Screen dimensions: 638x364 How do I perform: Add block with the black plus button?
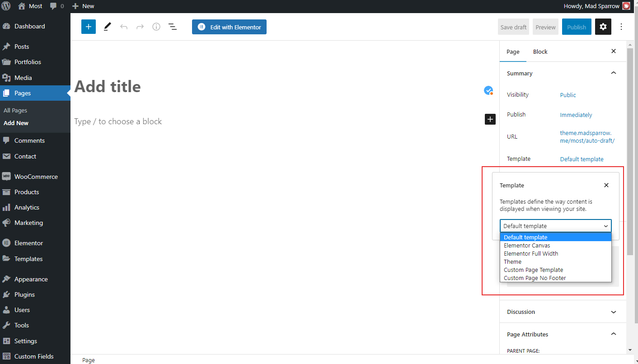coord(490,119)
